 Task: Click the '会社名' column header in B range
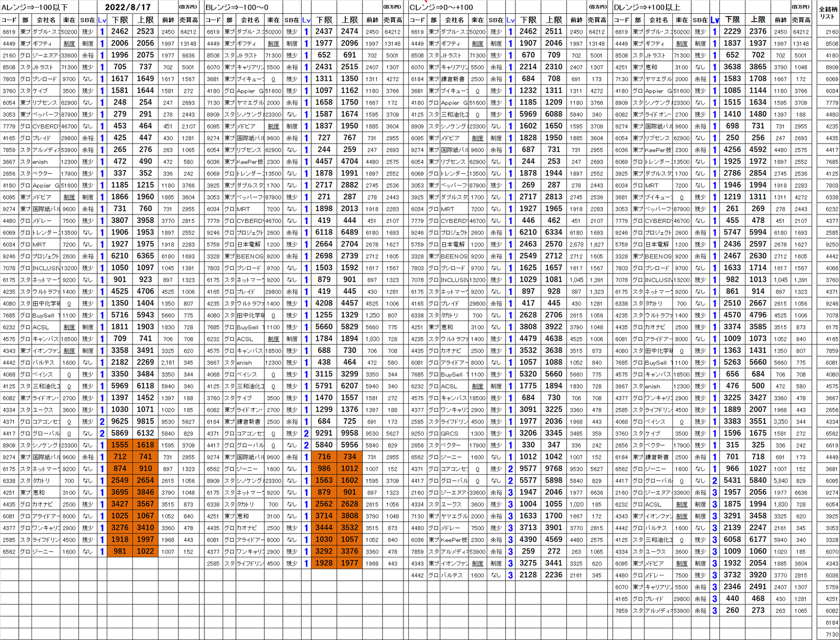250,20
